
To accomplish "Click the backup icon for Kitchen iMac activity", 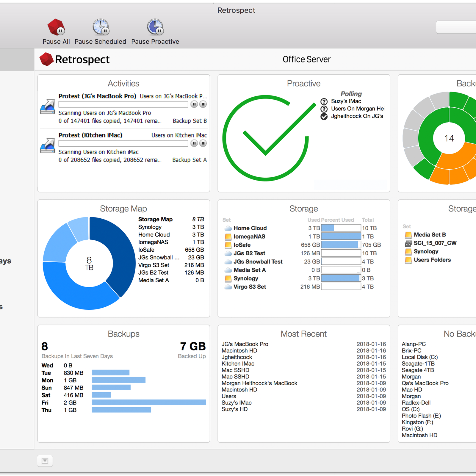I will point(48,145).
